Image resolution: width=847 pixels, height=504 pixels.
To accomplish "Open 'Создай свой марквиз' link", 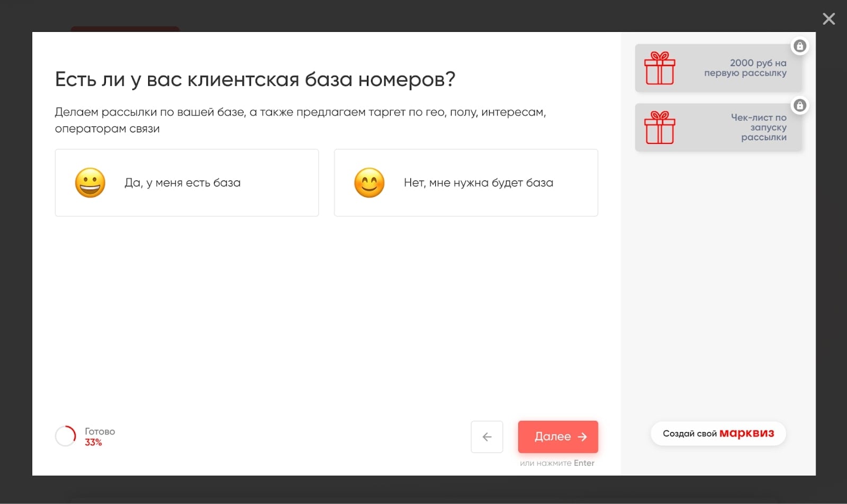I will coord(718,433).
